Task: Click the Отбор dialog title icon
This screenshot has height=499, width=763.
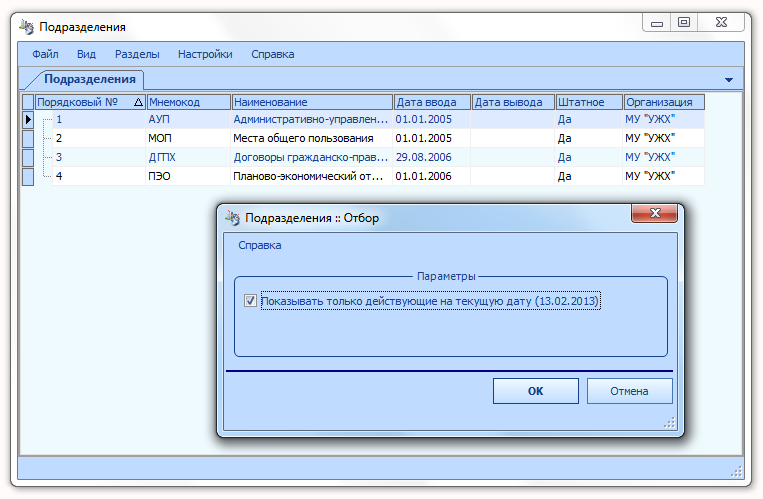Action: [x=233, y=218]
